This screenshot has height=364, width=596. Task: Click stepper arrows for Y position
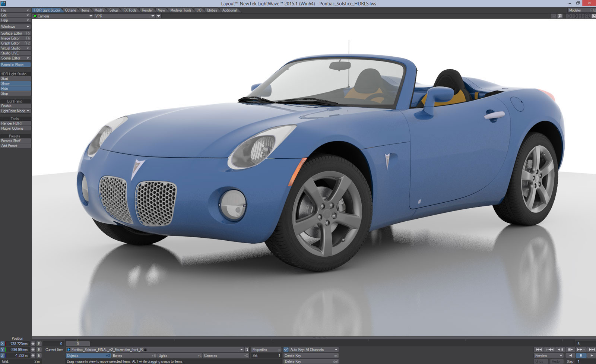point(33,349)
